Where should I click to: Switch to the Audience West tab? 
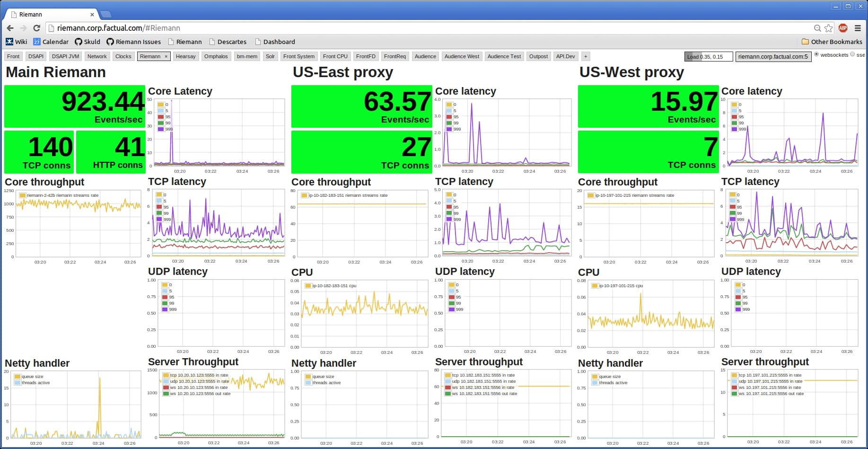tap(462, 56)
